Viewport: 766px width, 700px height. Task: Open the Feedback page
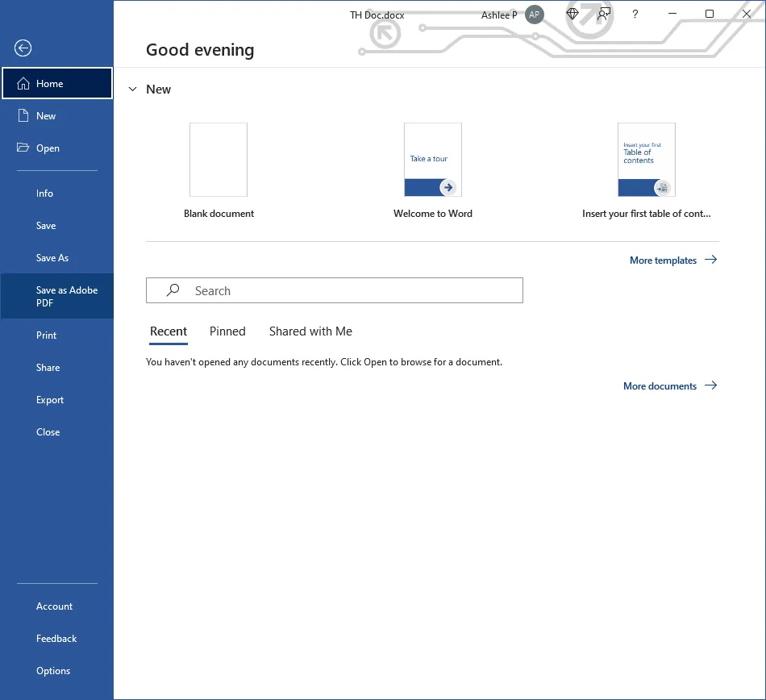(x=56, y=639)
